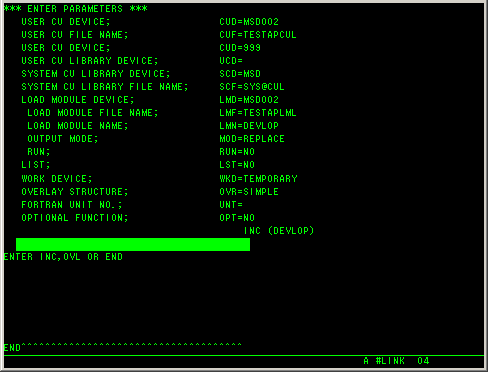Select the SCD=MSD value
The width and height of the screenshot is (488, 372).
(x=240, y=74)
